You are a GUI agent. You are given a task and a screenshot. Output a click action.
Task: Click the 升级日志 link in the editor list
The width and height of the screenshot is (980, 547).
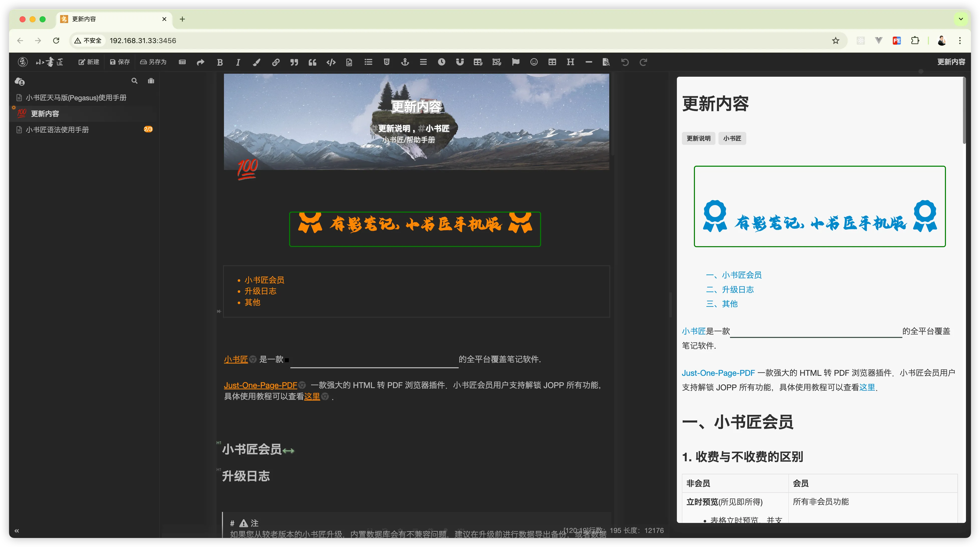pyautogui.click(x=260, y=291)
